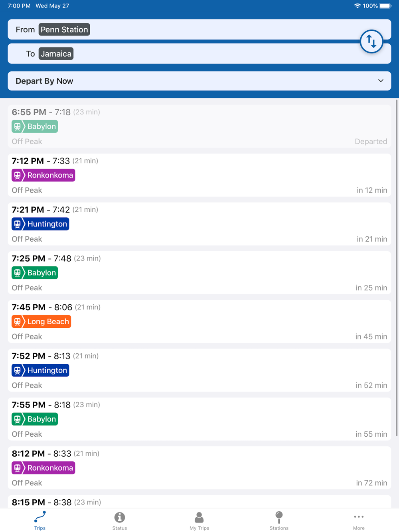Swap origin and destination stations

pos(371,41)
